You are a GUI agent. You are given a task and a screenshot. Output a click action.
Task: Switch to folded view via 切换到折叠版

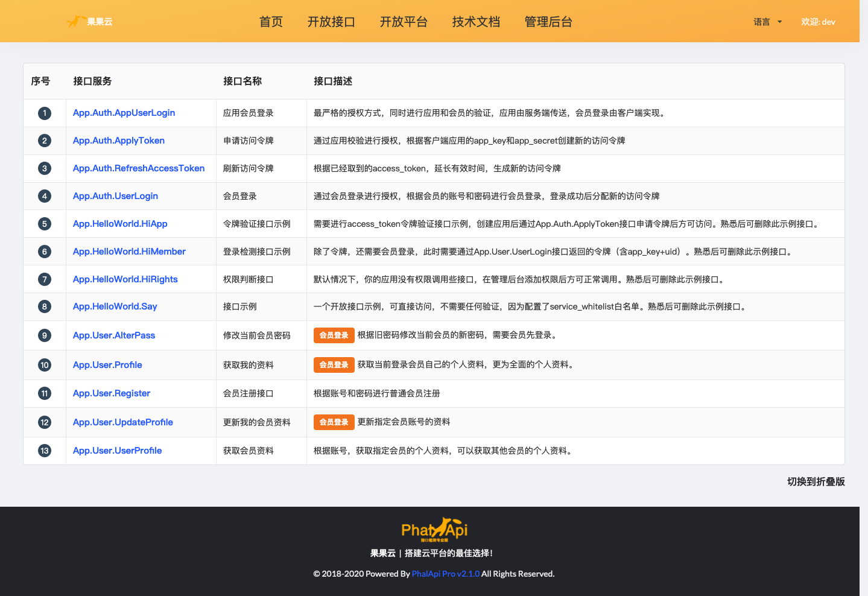coord(816,481)
